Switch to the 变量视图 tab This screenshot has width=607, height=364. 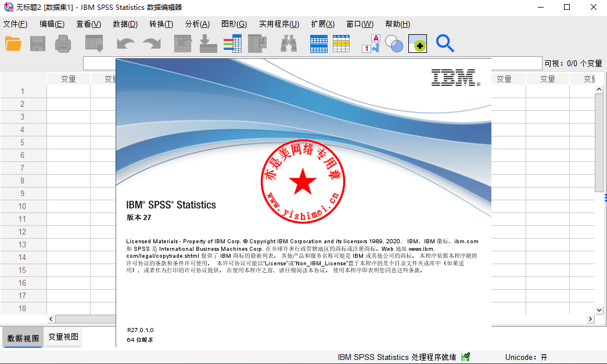pyautogui.click(x=63, y=337)
